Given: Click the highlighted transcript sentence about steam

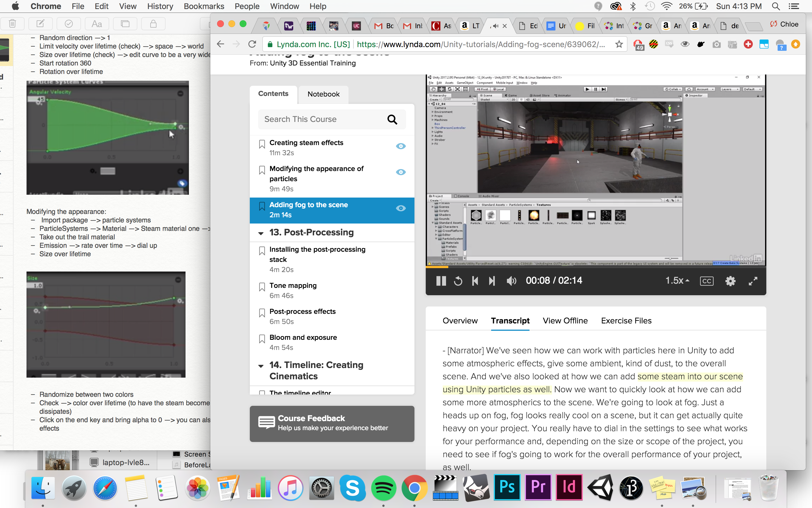Looking at the screenshot, I should click(593, 383).
